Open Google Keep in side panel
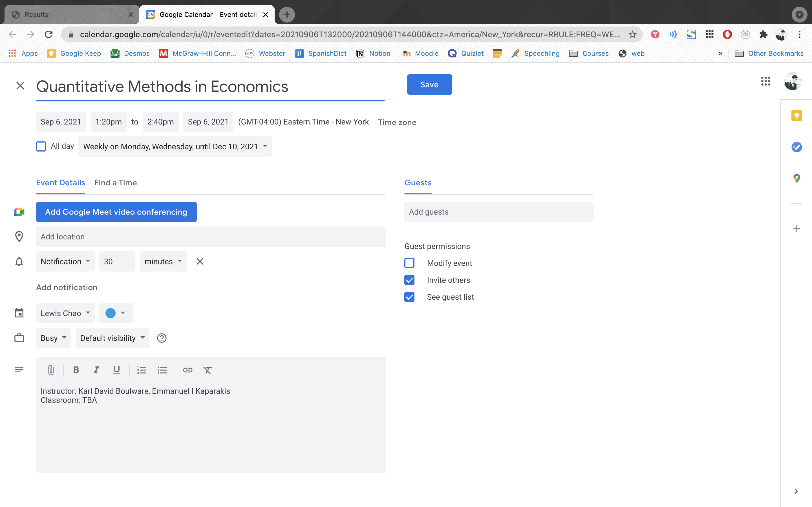This screenshot has height=507, width=812. point(796,116)
